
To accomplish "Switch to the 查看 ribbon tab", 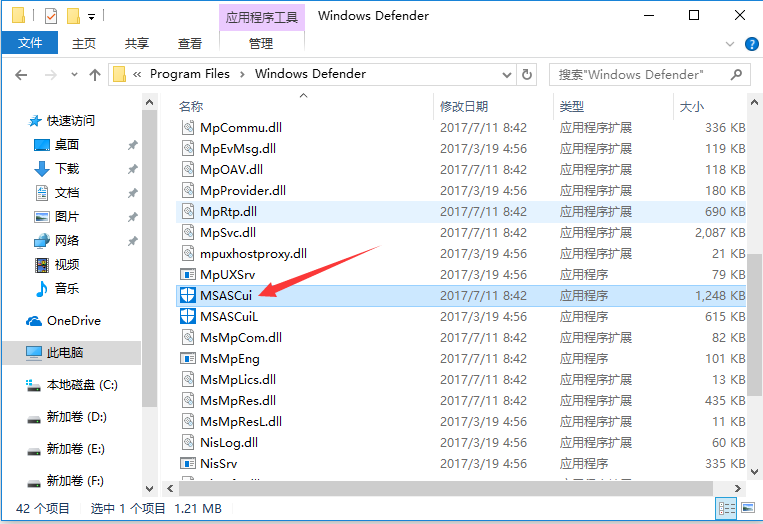I will (x=190, y=43).
